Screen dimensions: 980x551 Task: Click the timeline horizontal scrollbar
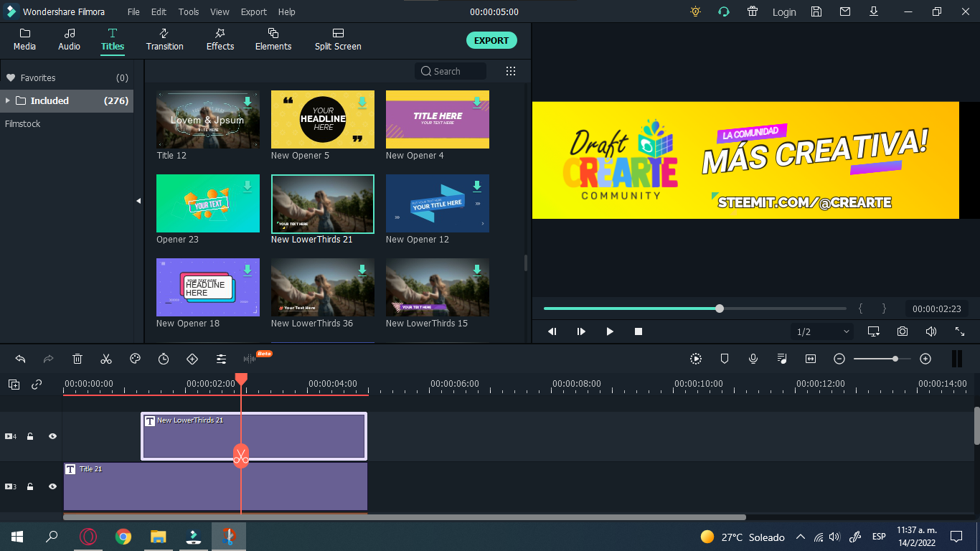coord(405,517)
